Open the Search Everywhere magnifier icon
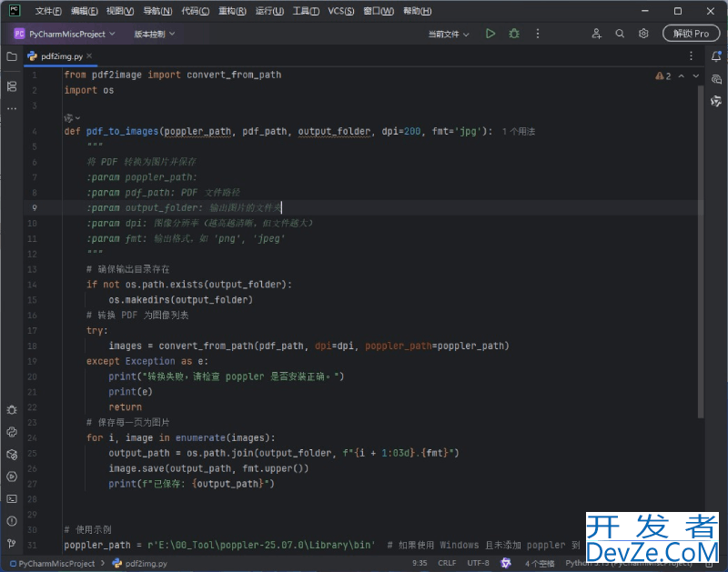The width and height of the screenshot is (728, 572). click(620, 33)
